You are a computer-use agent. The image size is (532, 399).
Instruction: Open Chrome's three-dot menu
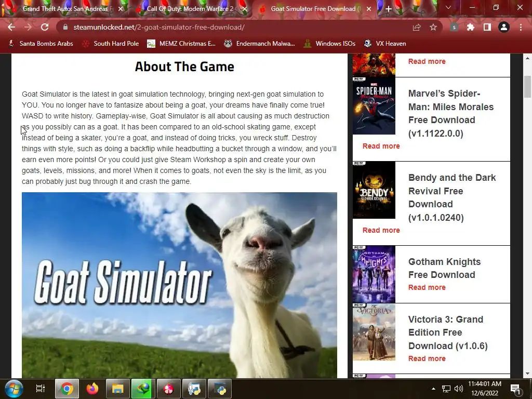(x=521, y=28)
